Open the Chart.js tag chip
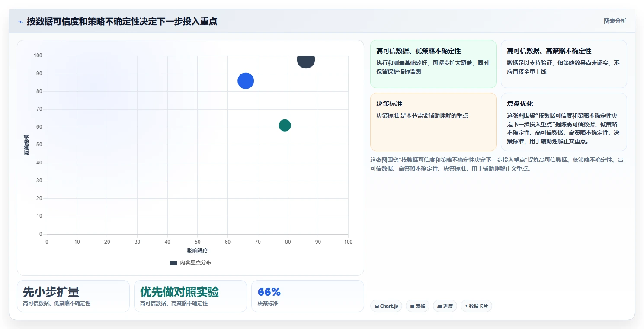The height and width of the screenshot is (329, 644). [386, 306]
